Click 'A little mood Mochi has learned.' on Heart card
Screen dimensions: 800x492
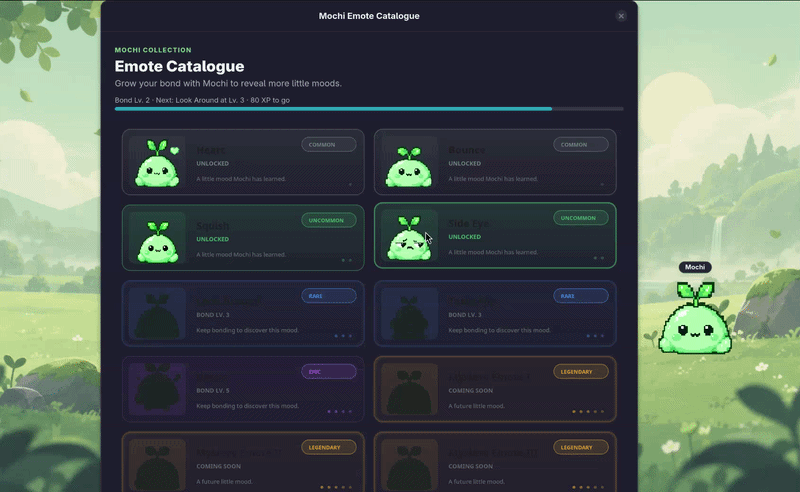[x=241, y=179]
